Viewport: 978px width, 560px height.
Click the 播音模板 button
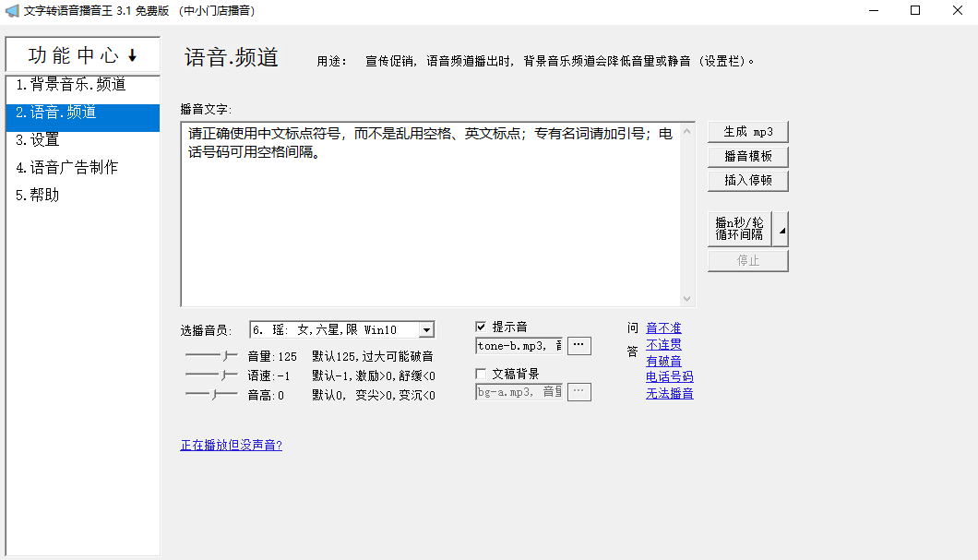tap(747, 156)
